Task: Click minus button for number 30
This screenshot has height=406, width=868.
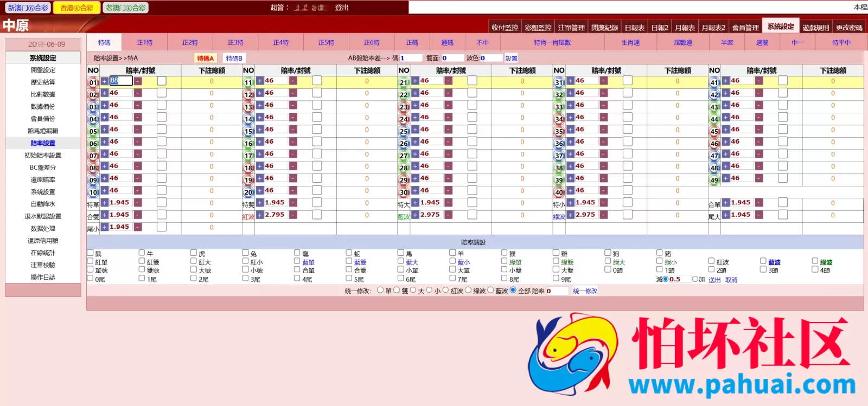Action: click(x=448, y=191)
